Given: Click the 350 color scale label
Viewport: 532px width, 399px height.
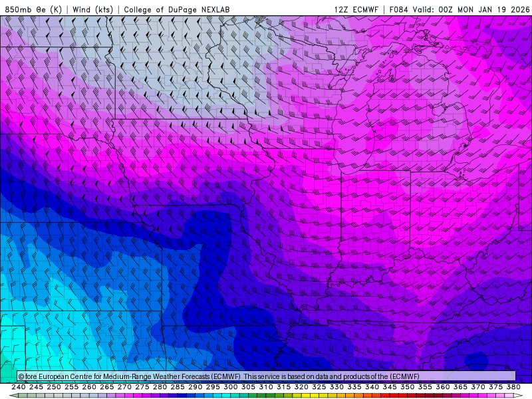Looking at the screenshot, I should click(407, 387).
